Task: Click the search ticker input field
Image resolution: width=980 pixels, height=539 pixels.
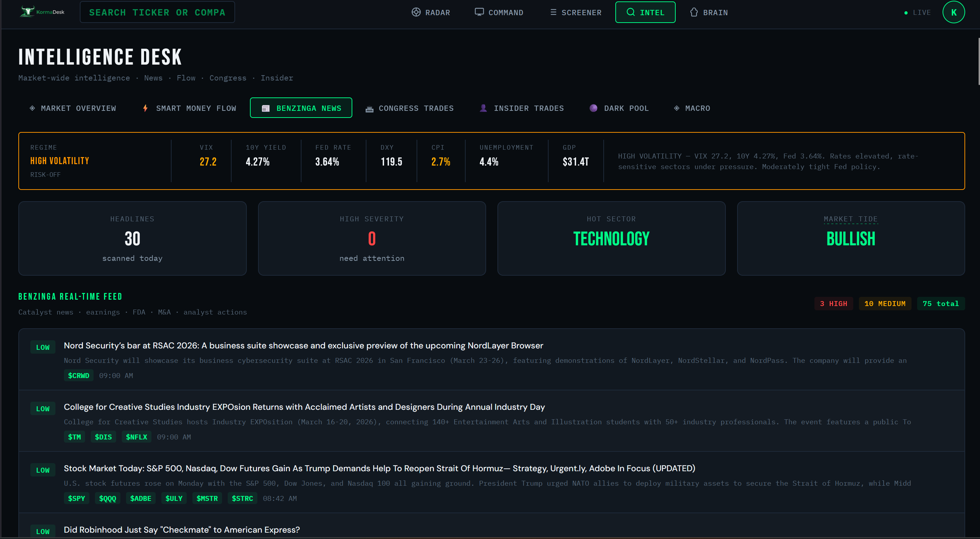Action: (x=157, y=12)
